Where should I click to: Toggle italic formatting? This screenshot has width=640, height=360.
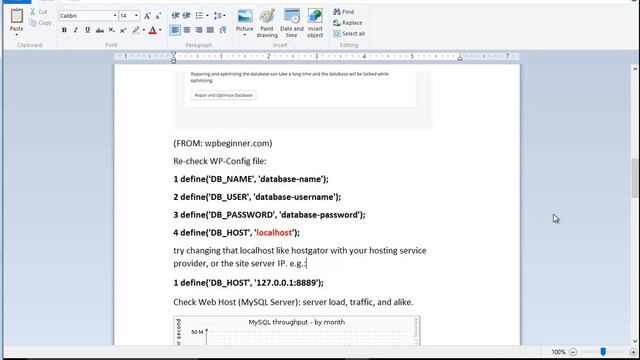(x=76, y=30)
